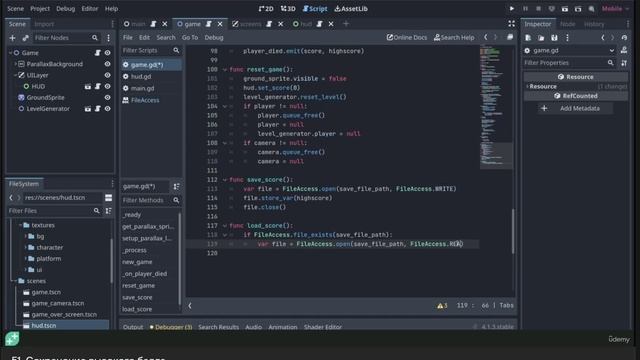Open script attached to LevelGenerator node
This screenshot has width=640, height=360.
(98, 109)
